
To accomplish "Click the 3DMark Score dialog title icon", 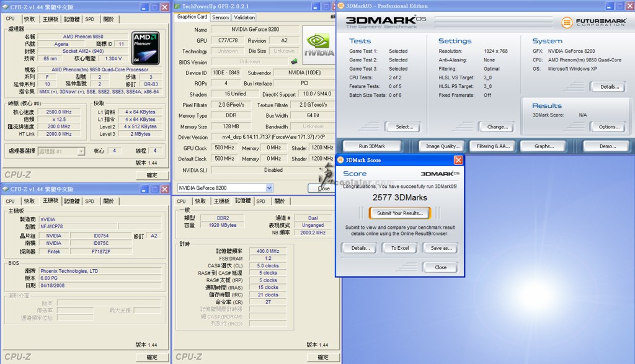I will point(340,160).
